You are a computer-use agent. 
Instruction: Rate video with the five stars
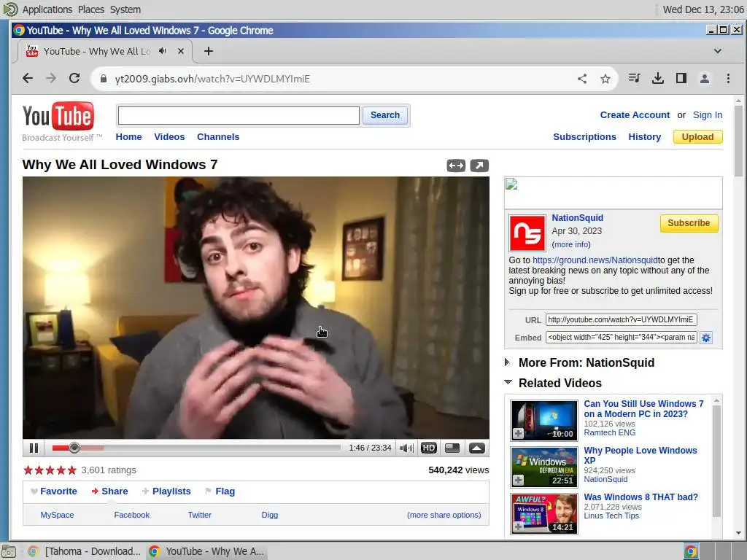(x=50, y=470)
